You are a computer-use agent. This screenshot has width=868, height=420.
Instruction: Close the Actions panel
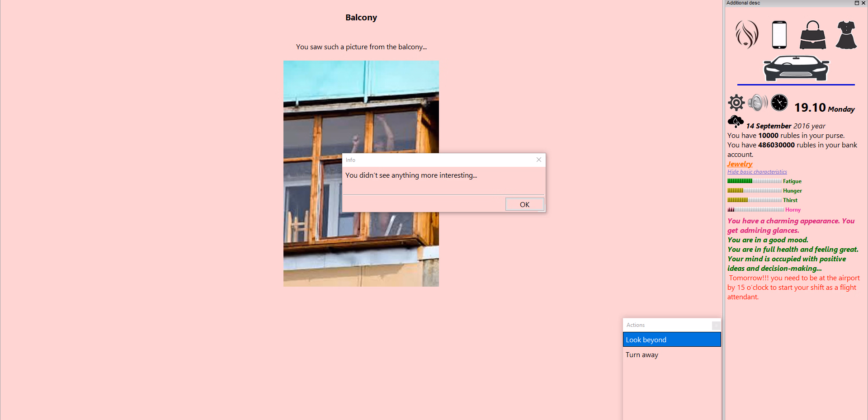click(x=716, y=325)
